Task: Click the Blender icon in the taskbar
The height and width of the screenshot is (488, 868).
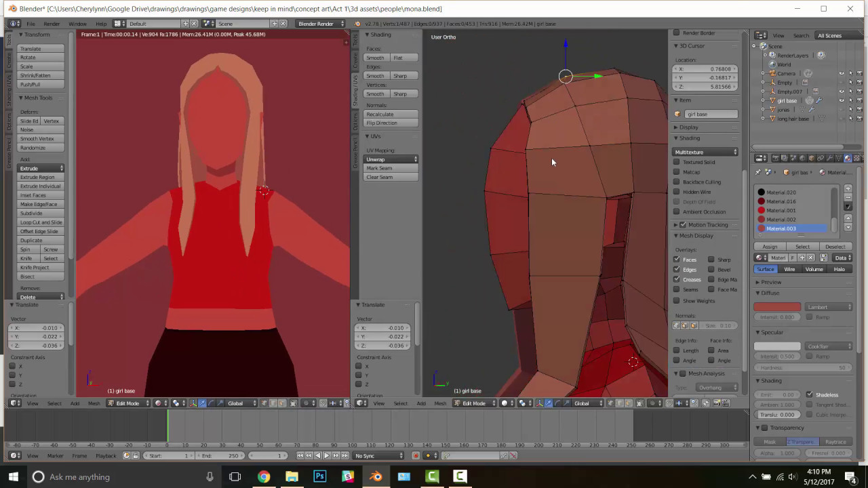Action: pos(376,476)
